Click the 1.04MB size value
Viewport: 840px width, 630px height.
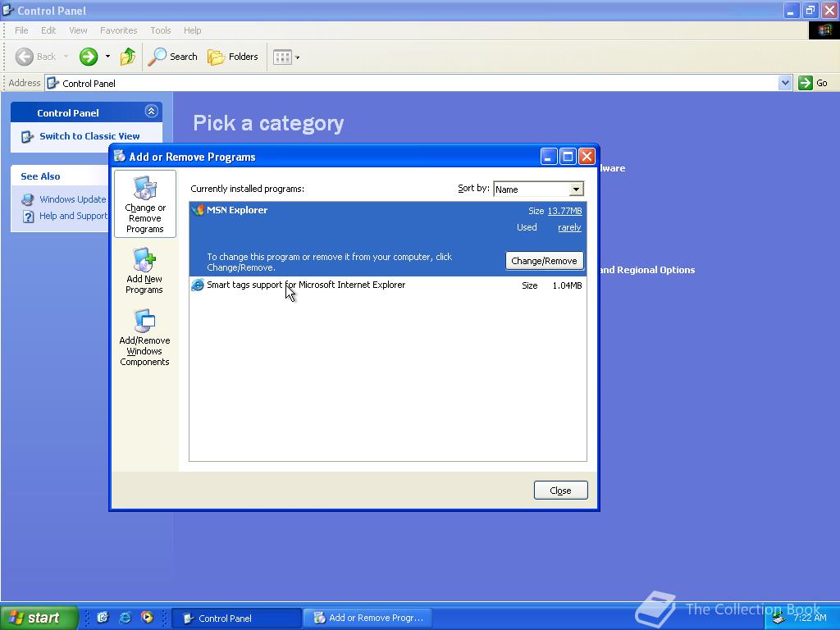(x=567, y=285)
